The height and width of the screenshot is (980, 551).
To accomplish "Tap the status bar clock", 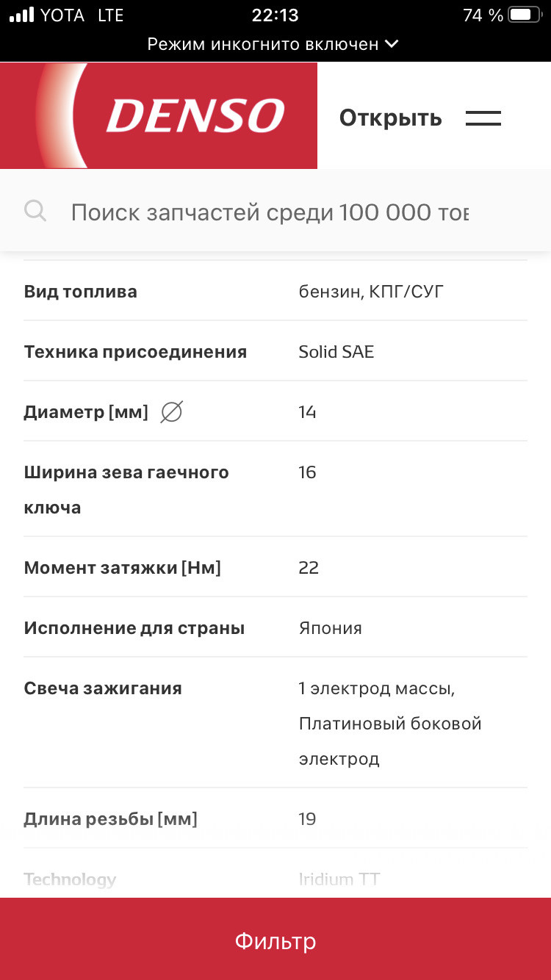I will tap(275, 15).
